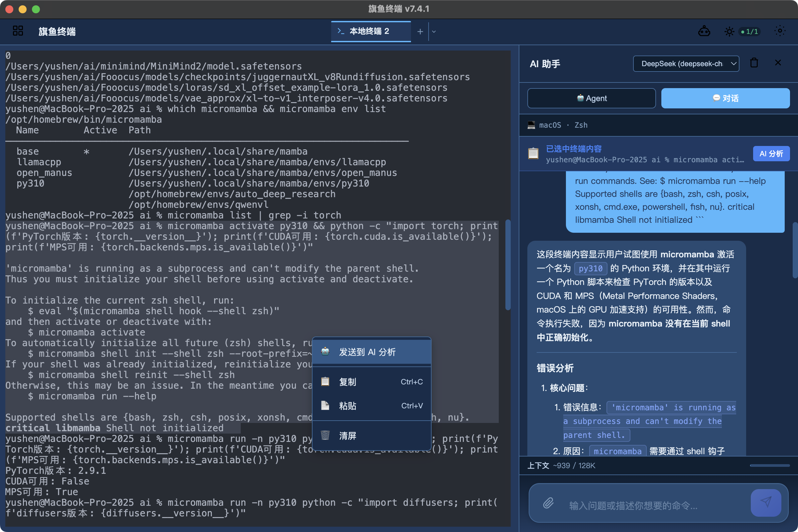This screenshot has width=798, height=532.
Task: Close the AI assistant panel
Action: [778, 63]
